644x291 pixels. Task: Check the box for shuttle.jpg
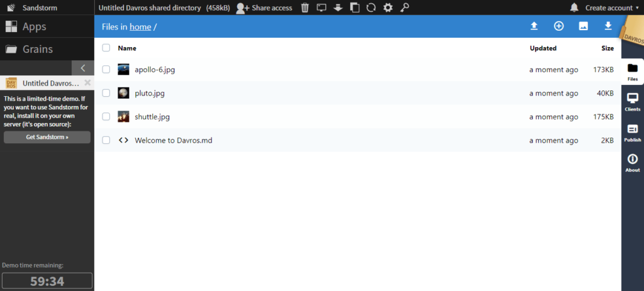pyautogui.click(x=106, y=116)
